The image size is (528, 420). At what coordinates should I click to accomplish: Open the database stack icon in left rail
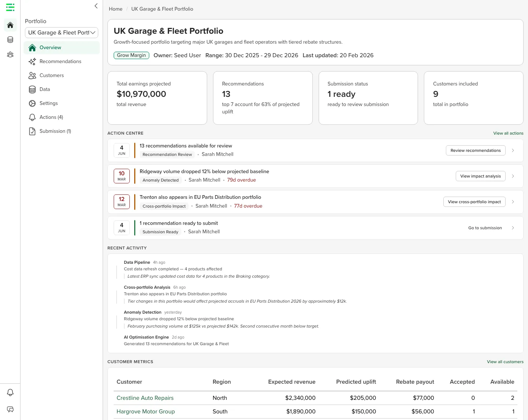(x=10, y=40)
